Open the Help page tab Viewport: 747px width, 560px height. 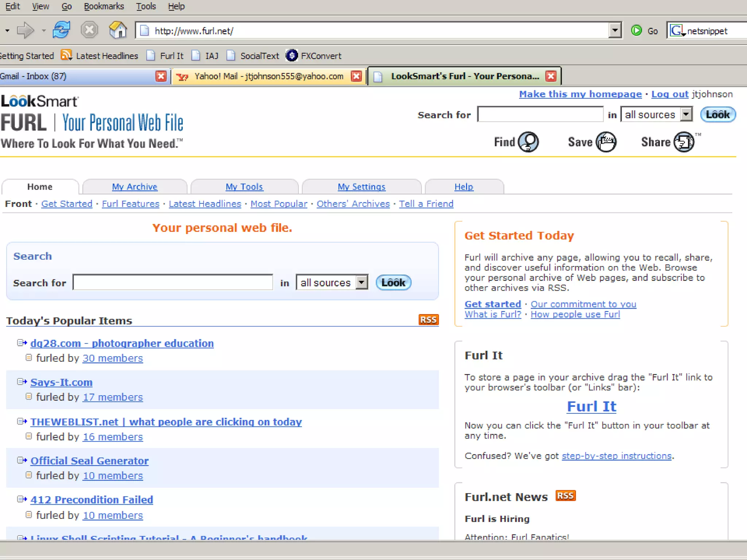pos(464,187)
